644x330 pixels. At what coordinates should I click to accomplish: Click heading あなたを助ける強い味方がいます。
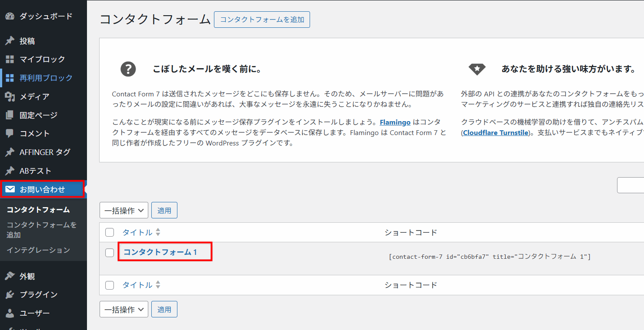[569, 69]
